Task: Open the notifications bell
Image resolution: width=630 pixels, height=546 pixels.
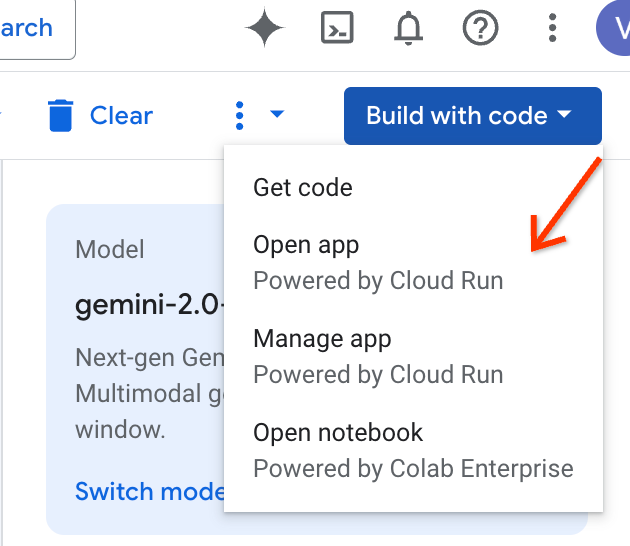Action: pos(408,28)
